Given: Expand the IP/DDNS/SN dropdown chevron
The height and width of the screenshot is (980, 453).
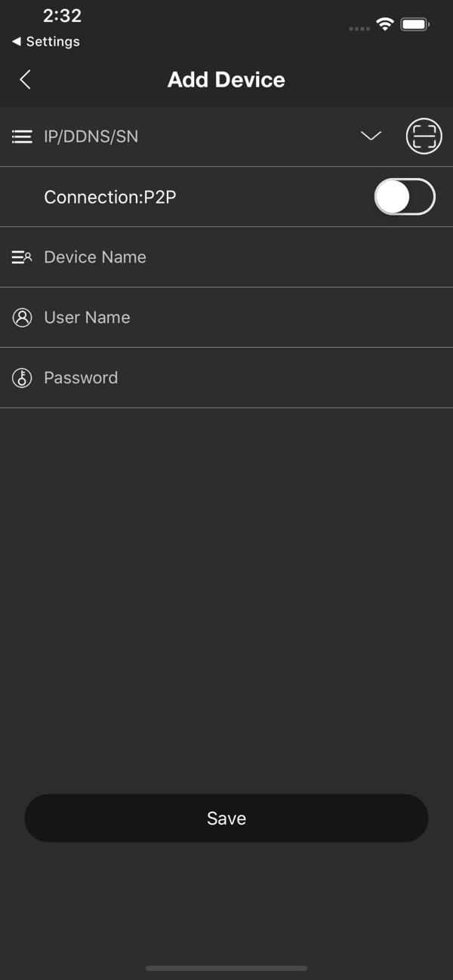Looking at the screenshot, I should pyautogui.click(x=371, y=136).
